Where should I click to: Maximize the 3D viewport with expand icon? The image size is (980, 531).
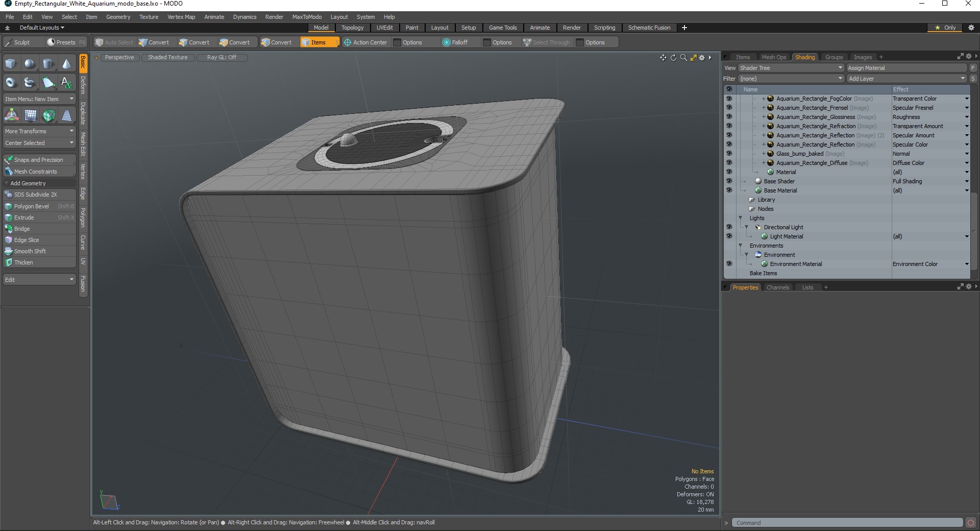[693, 58]
